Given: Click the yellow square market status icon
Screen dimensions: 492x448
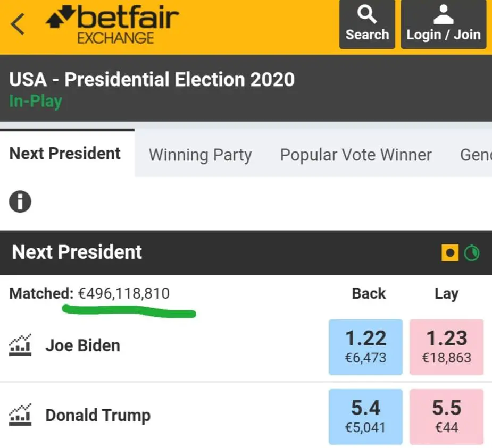Looking at the screenshot, I should [x=450, y=252].
